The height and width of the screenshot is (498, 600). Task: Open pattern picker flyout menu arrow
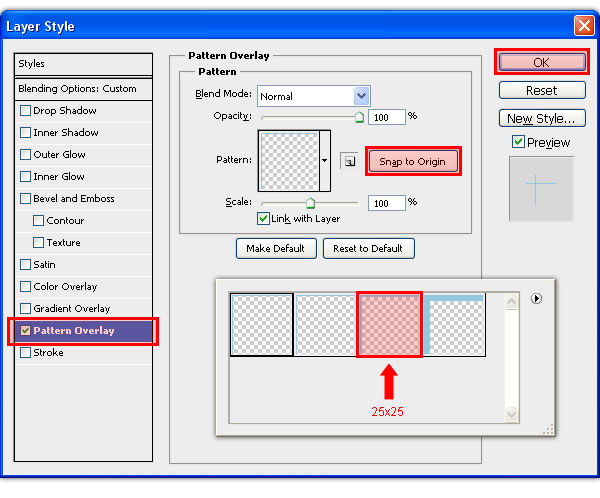tap(536, 298)
